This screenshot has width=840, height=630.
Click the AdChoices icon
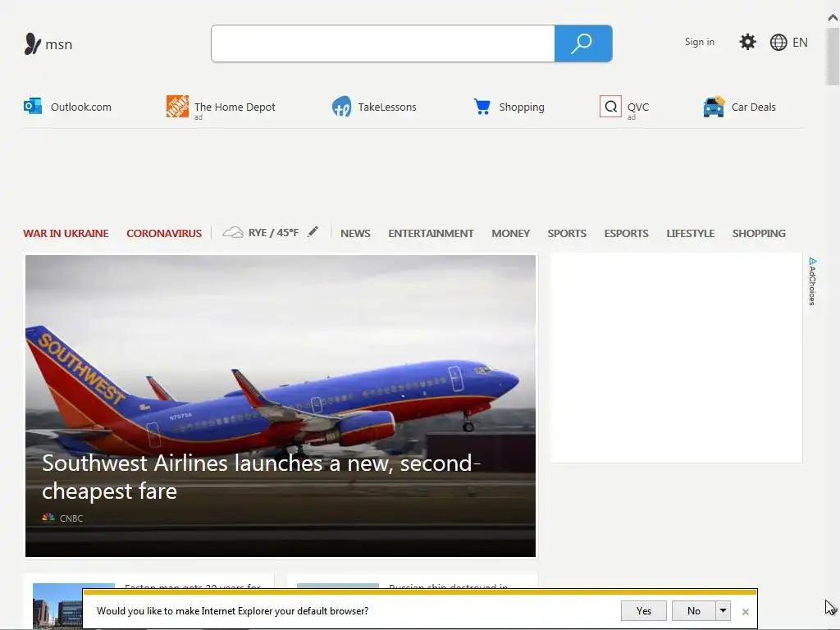coord(812,262)
